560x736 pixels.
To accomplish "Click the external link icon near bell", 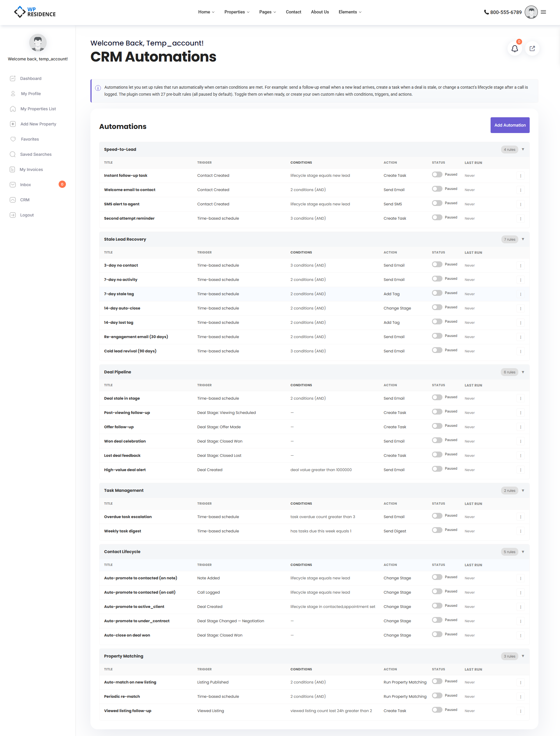I will click(532, 49).
